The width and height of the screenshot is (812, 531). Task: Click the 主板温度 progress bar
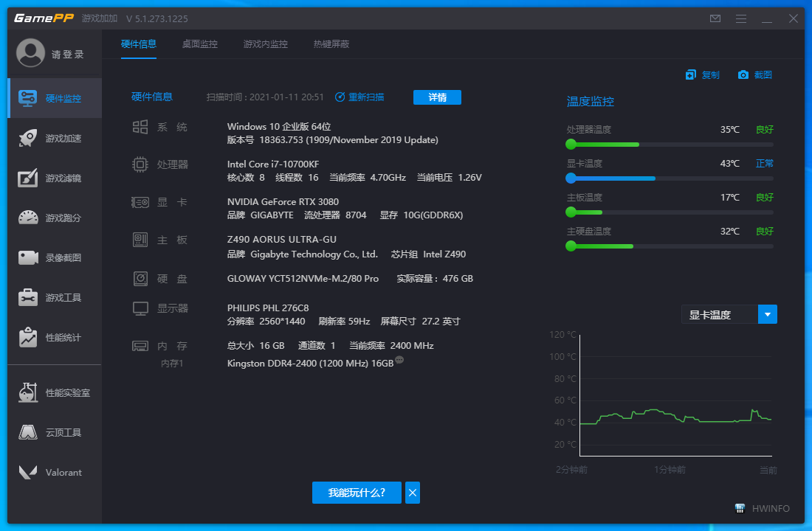pyautogui.click(x=670, y=212)
